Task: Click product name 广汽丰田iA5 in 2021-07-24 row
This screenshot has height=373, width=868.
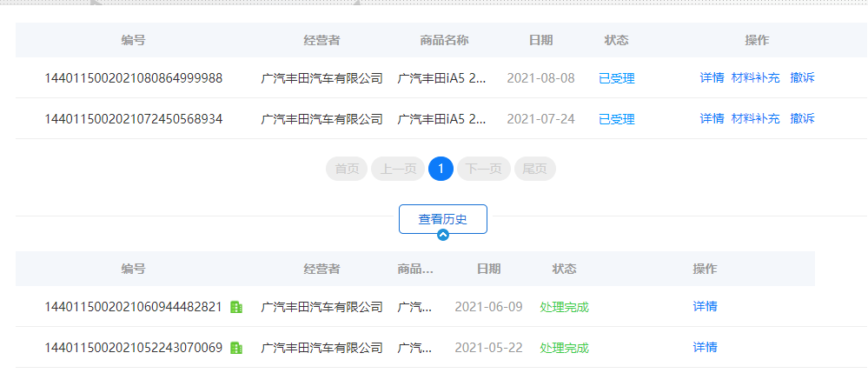Action: click(x=441, y=119)
